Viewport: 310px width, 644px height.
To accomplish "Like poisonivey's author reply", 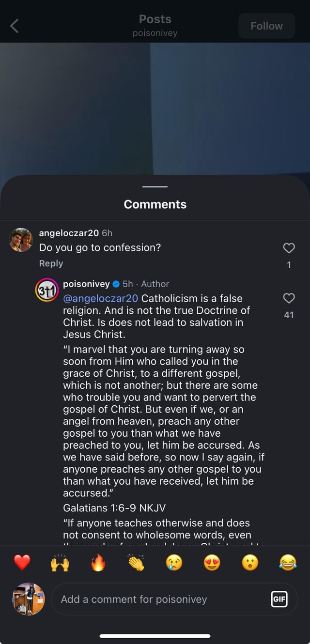I will point(289,298).
